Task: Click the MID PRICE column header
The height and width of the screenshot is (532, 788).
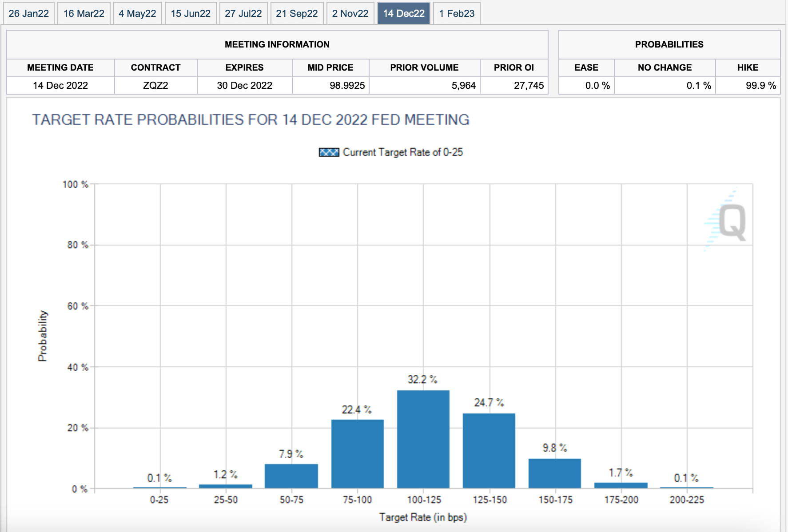Action: tap(330, 67)
